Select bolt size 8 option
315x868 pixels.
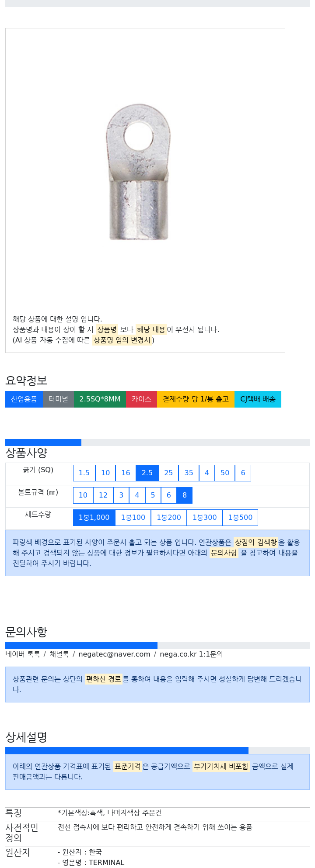point(185,495)
